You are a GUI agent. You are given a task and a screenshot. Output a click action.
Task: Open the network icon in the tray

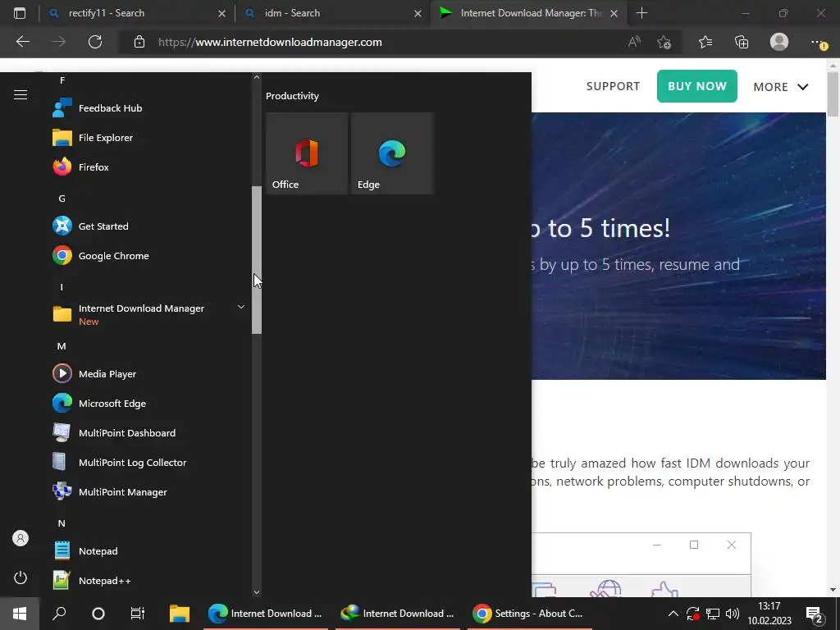(x=713, y=614)
